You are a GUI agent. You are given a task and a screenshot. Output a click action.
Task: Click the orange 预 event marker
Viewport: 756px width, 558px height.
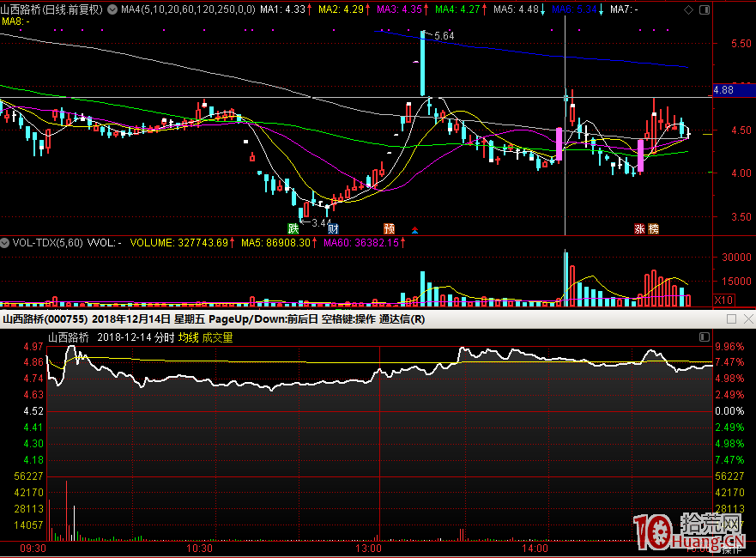tap(389, 228)
